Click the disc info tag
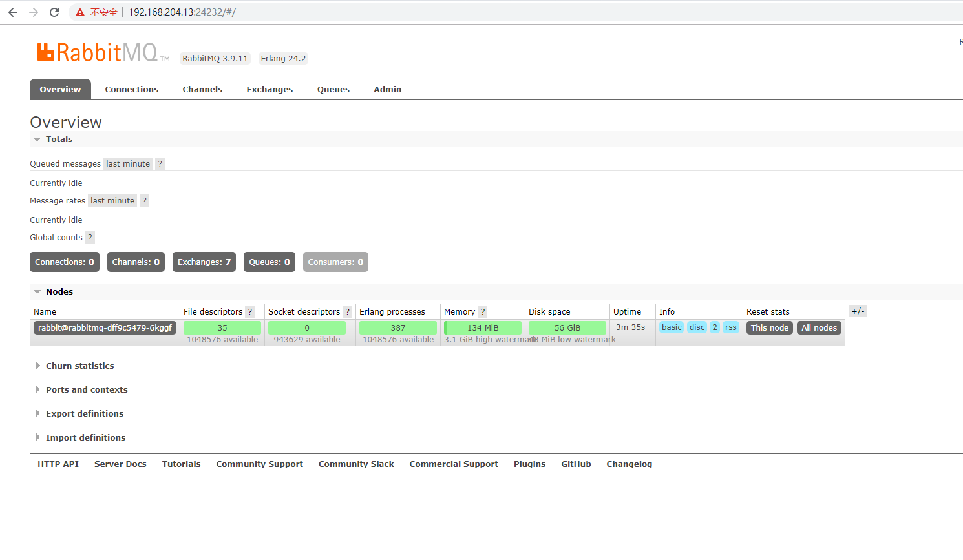 697,327
